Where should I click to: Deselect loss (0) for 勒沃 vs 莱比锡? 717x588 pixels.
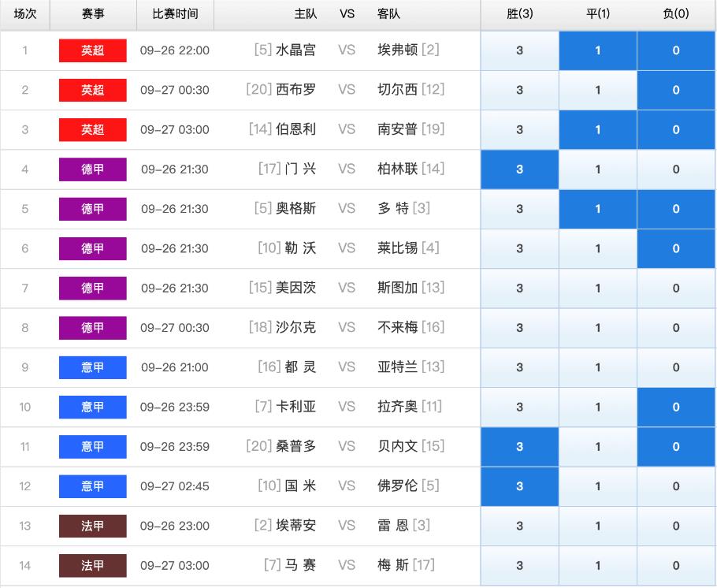[676, 248]
